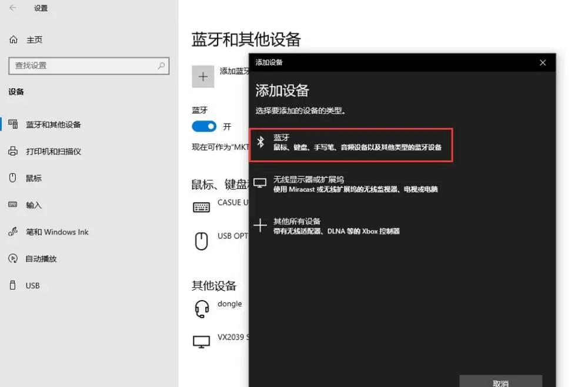
Task: Focus the 查找设置 search field
Action: (89, 66)
